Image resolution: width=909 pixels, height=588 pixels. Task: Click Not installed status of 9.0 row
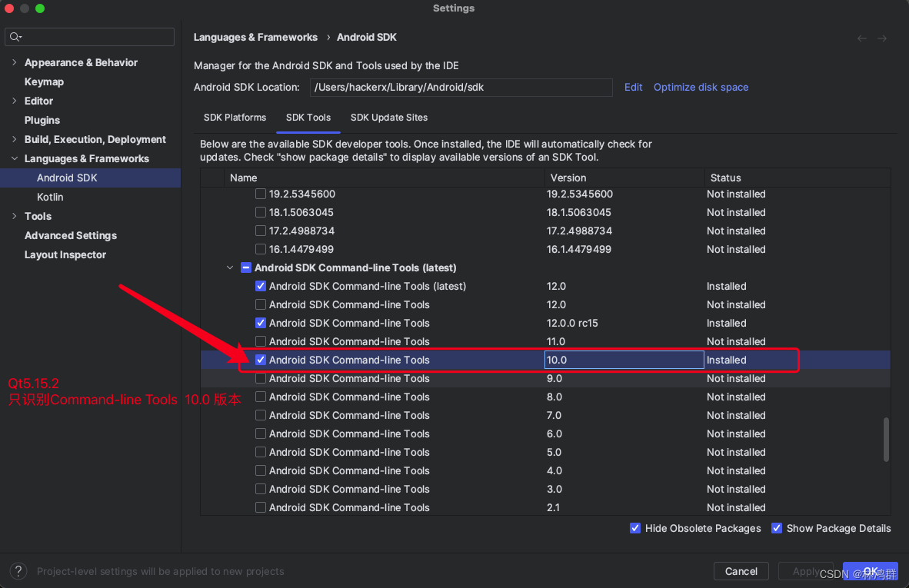click(x=736, y=378)
